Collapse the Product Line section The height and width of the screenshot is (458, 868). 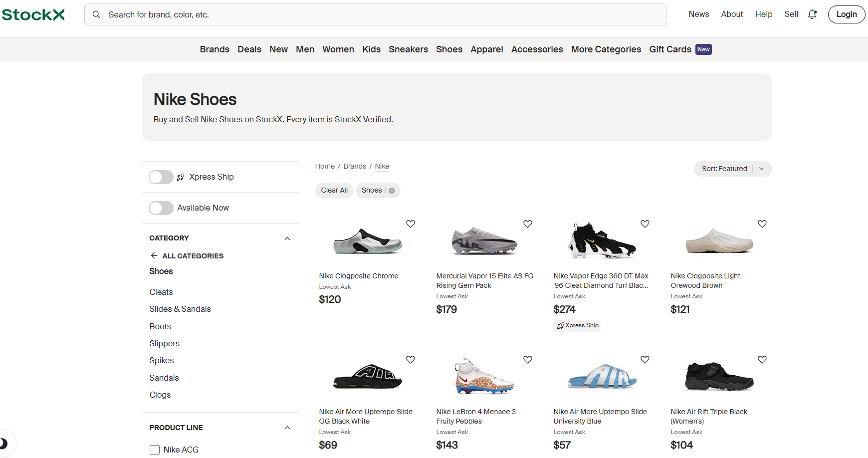(287, 428)
